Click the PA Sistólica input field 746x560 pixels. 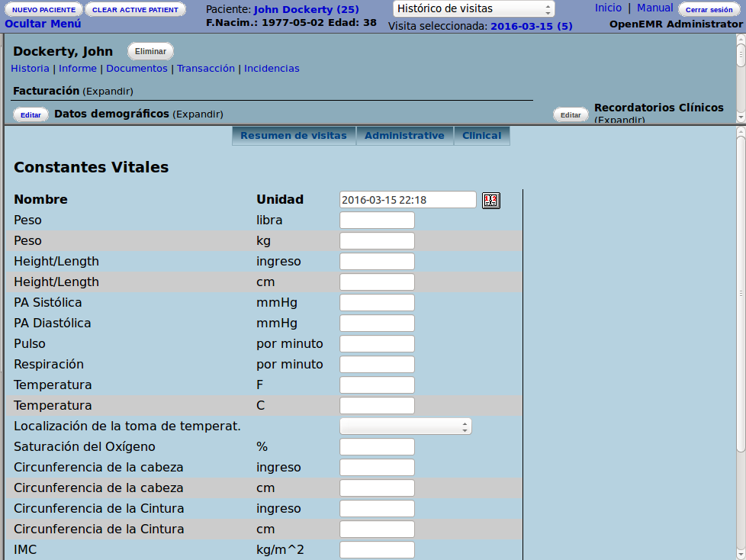pyautogui.click(x=377, y=303)
